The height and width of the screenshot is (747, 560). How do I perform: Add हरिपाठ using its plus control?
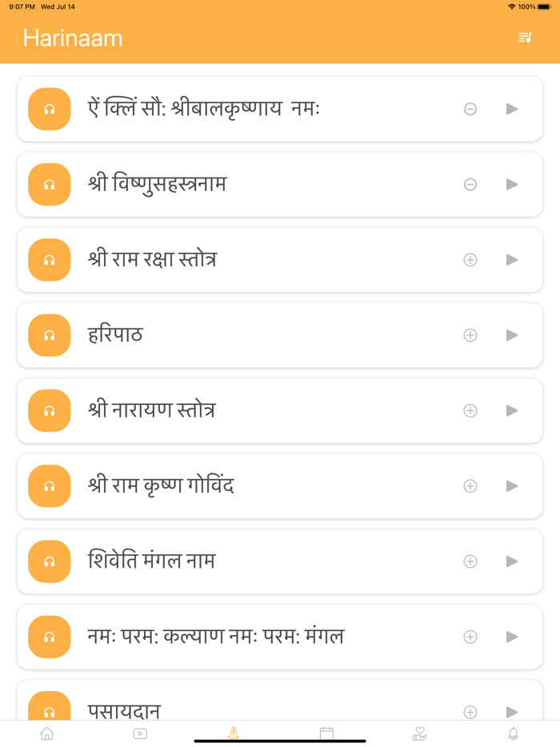point(470,335)
